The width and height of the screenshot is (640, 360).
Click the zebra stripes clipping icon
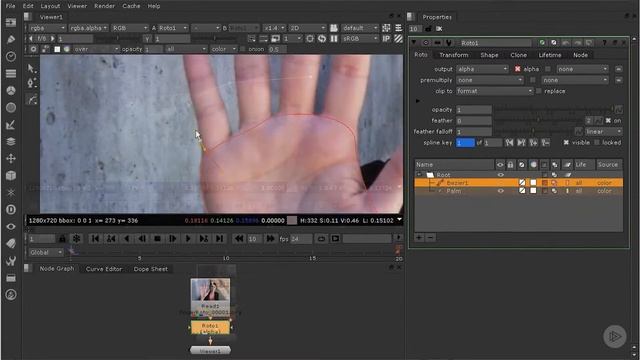398,39
